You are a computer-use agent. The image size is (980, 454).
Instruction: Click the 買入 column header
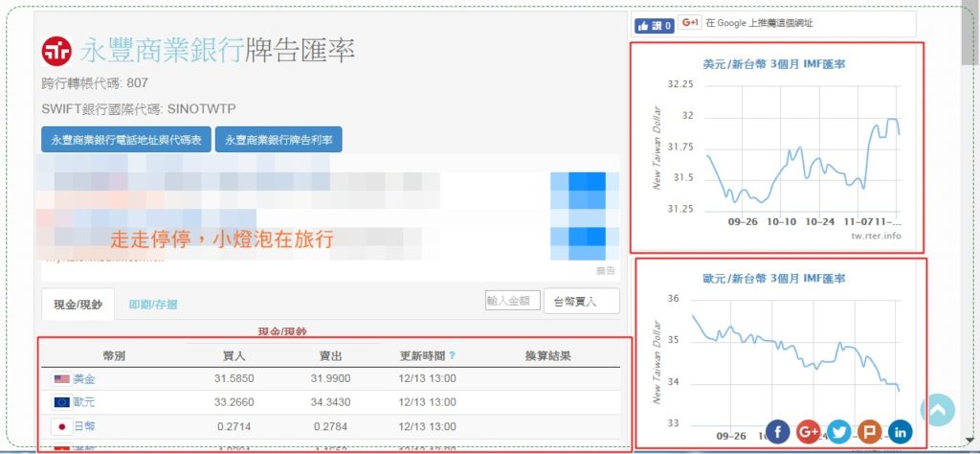tap(234, 356)
